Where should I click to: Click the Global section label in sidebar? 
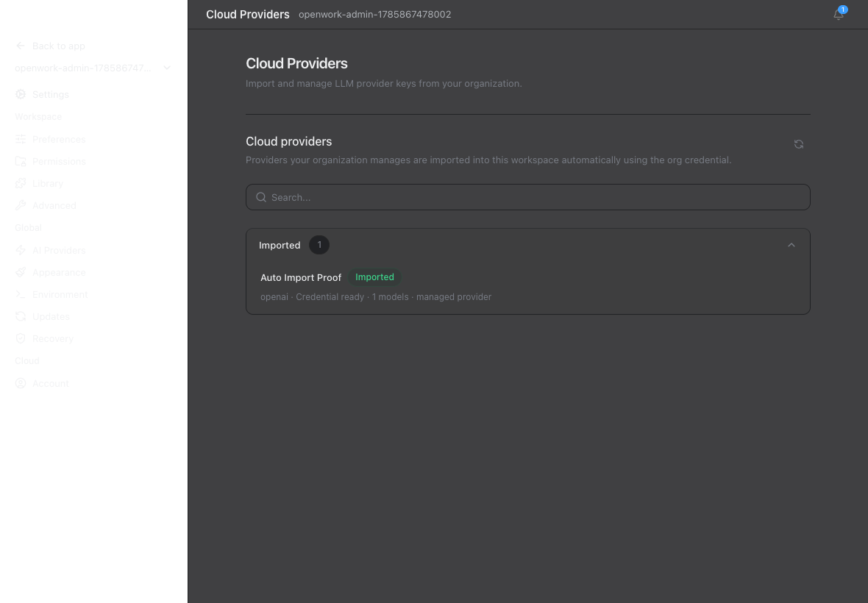[28, 228]
